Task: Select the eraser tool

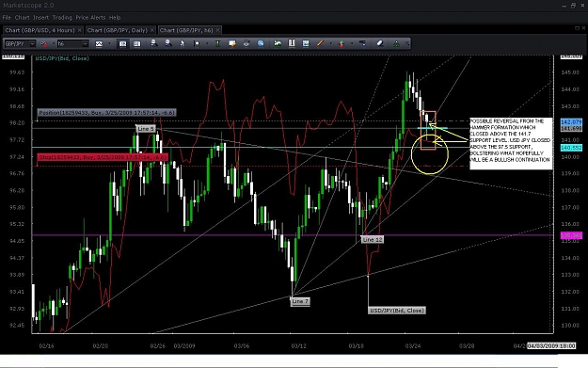Action: click(x=379, y=43)
